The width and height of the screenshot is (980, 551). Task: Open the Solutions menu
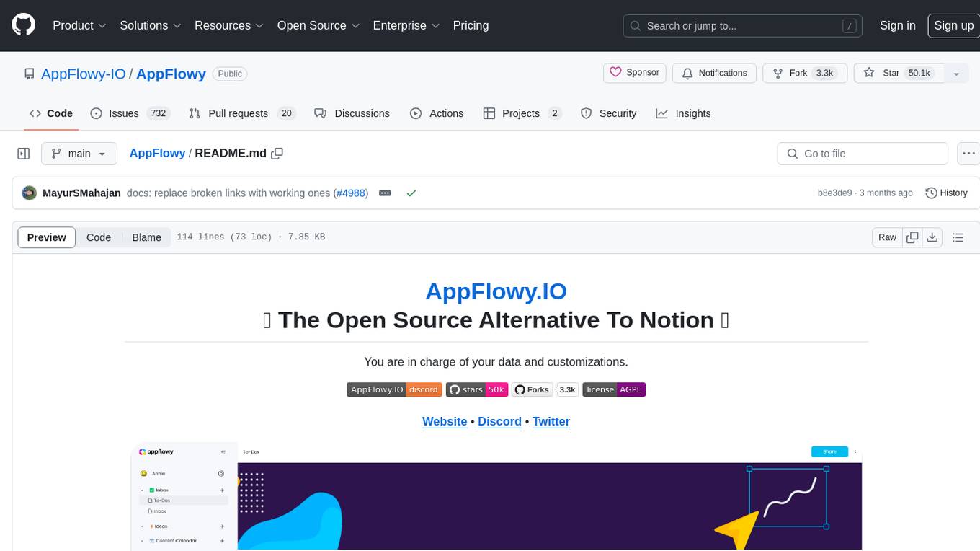[150, 25]
